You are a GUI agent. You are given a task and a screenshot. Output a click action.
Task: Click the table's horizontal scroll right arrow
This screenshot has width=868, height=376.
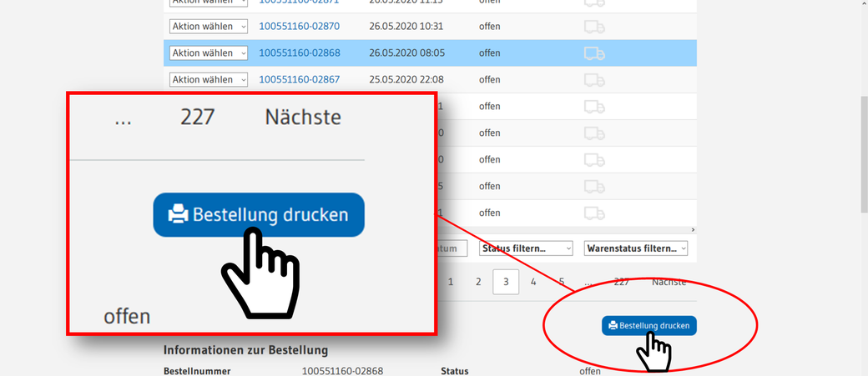(x=693, y=229)
